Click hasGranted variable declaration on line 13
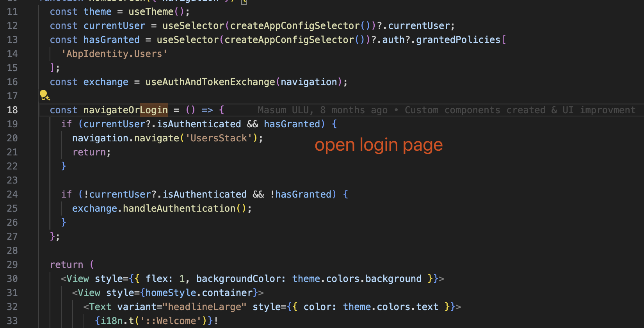Viewport: 644px width, 328px height. click(111, 40)
